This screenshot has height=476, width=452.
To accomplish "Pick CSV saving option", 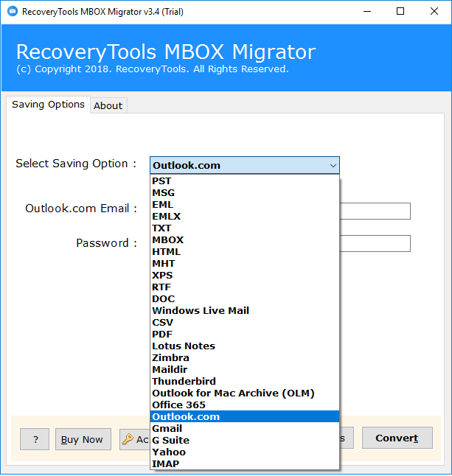I will [x=245, y=323].
